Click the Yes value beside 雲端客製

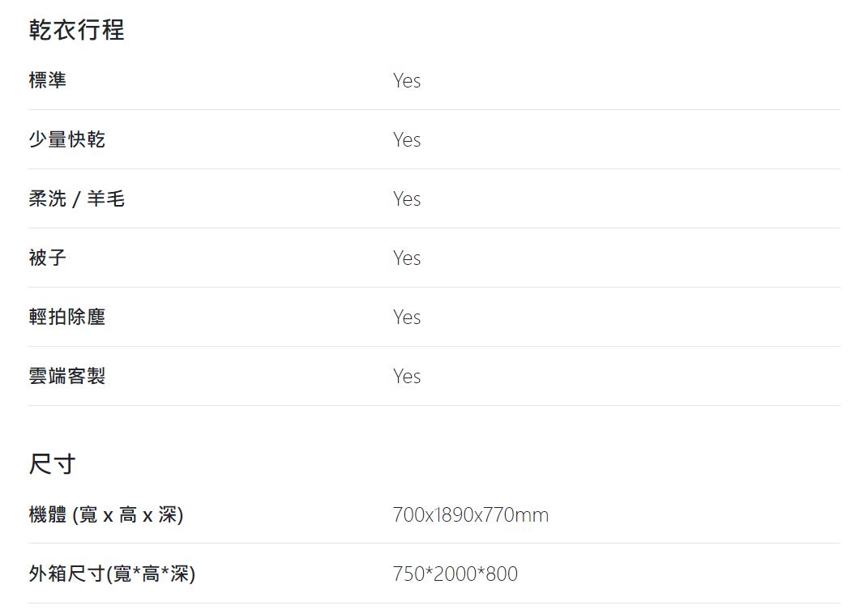coord(407,377)
